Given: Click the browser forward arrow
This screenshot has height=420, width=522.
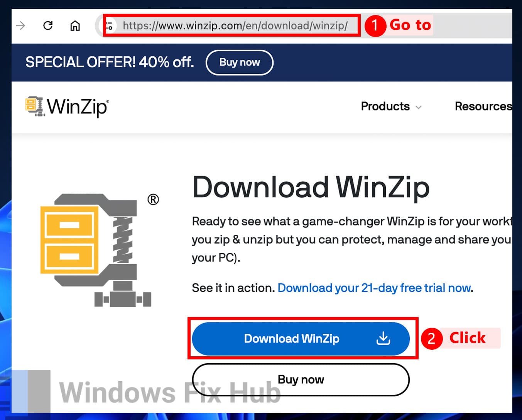Looking at the screenshot, I should click(21, 26).
